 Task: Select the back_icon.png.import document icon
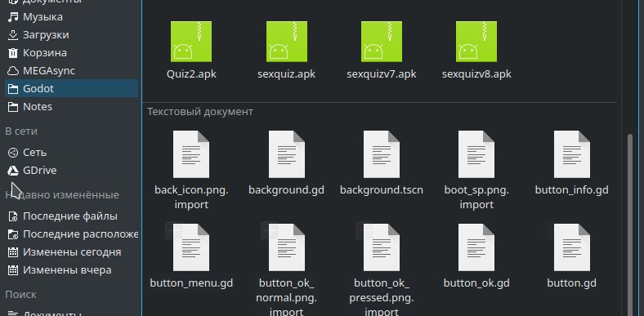[x=191, y=154]
